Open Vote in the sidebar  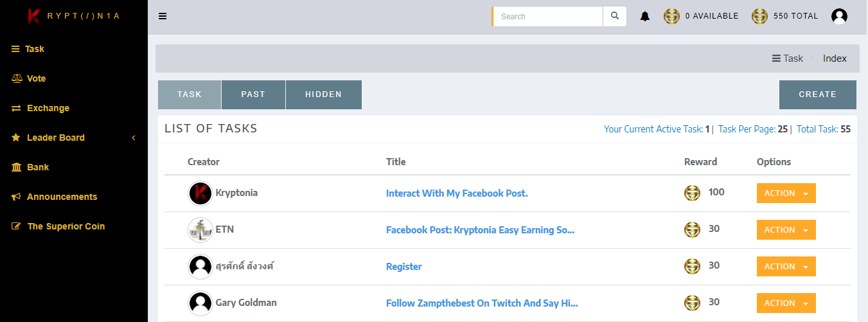pyautogui.click(x=37, y=78)
